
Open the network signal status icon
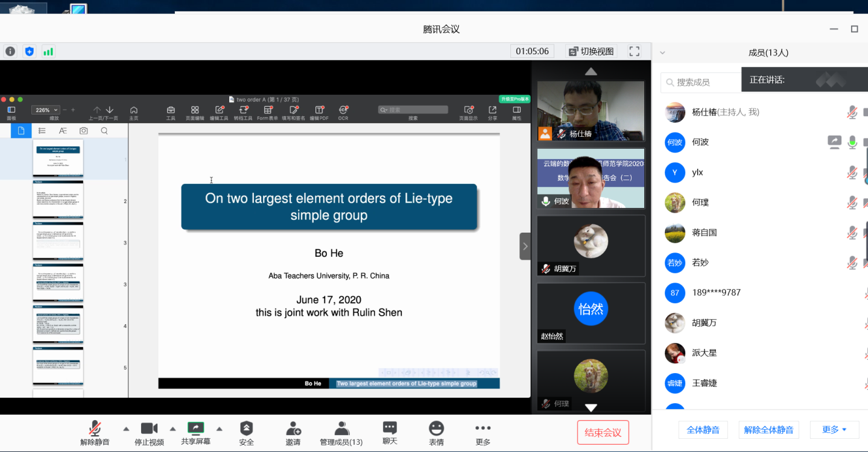[x=48, y=51]
